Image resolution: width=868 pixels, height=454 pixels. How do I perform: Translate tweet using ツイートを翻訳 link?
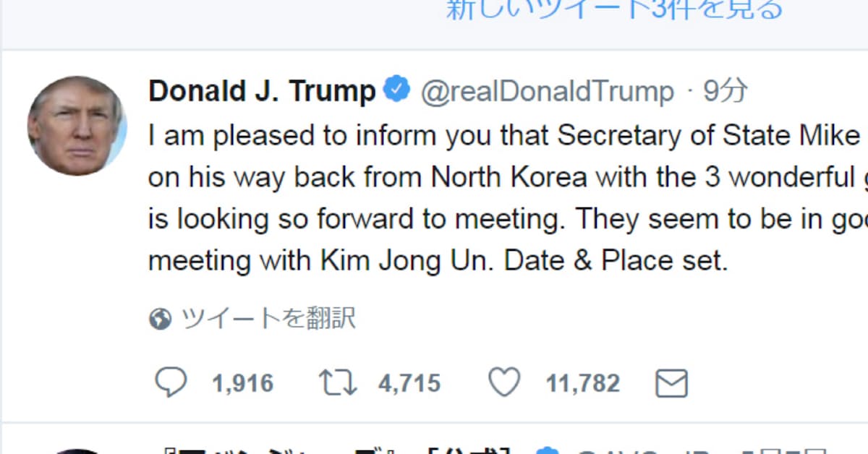click(268, 319)
